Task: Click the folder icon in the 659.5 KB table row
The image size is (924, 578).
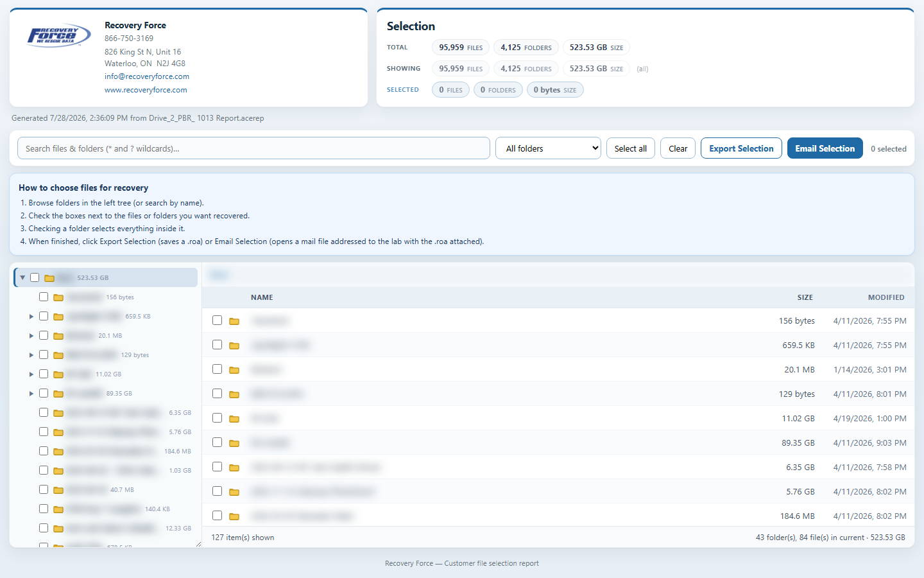Action: pyautogui.click(x=234, y=346)
